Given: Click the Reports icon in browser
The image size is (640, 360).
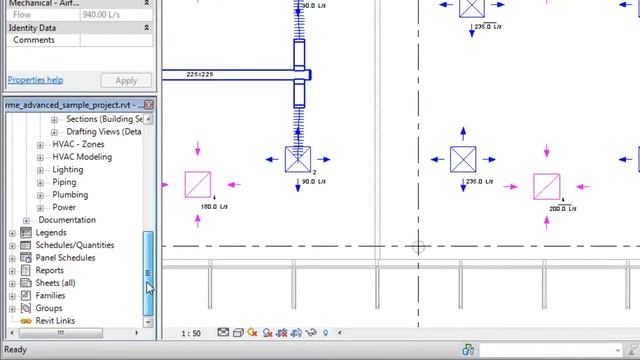Looking at the screenshot, I should point(26,270).
